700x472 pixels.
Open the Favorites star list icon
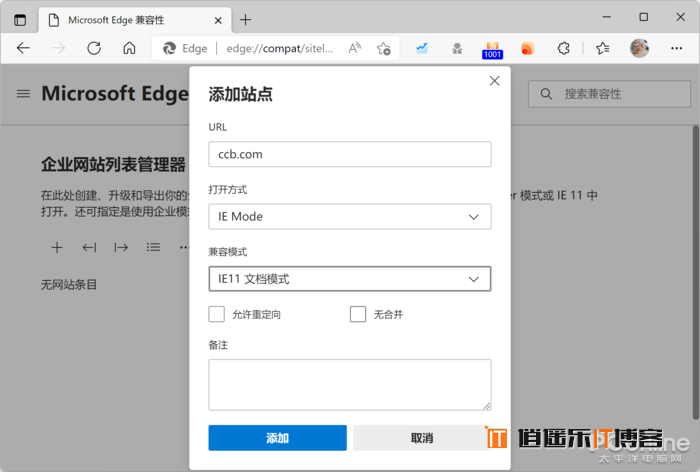602,48
